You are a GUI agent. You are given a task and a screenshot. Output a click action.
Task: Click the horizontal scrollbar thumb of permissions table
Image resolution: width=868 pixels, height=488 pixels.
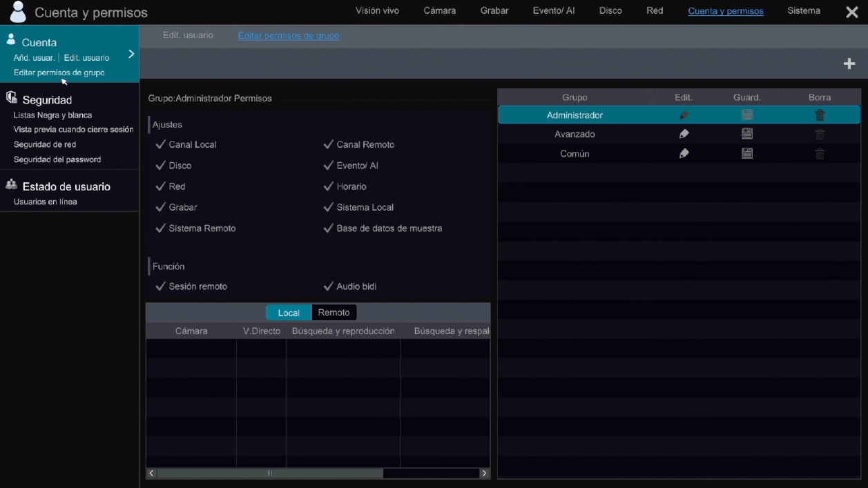pos(270,474)
